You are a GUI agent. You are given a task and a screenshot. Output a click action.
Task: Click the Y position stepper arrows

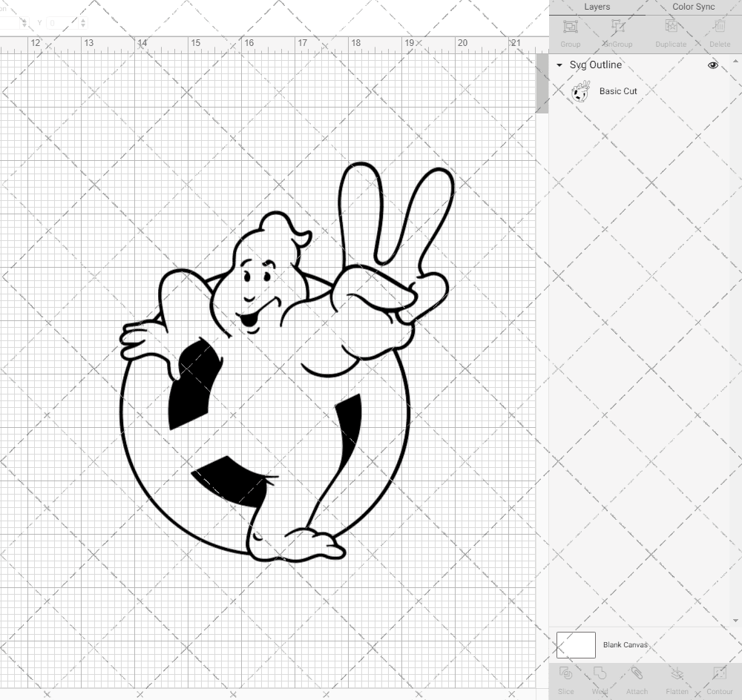[83, 23]
